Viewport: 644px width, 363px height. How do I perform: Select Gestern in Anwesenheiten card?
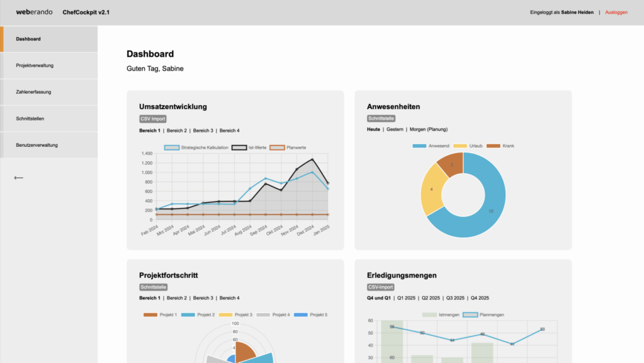coord(395,129)
